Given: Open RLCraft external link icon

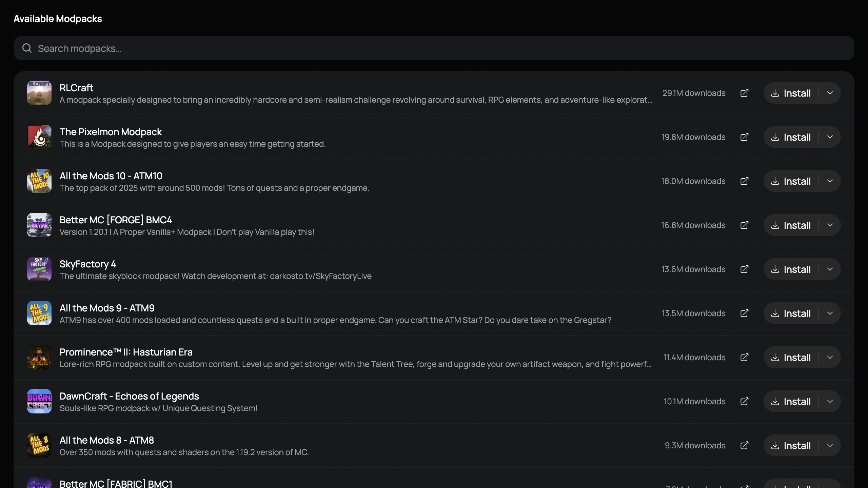Looking at the screenshot, I should click(x=744, y=93).
